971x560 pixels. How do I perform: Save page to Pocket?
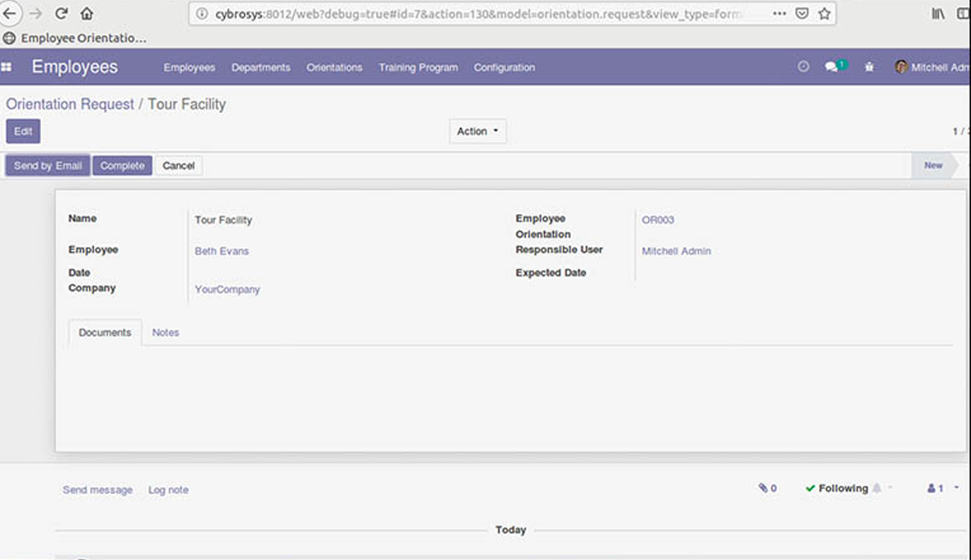point(802,13)
